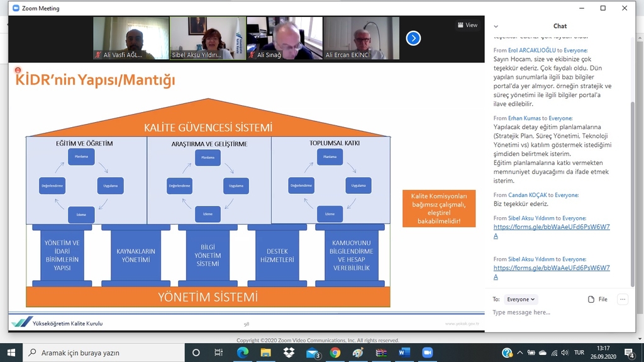The width and height of the screenshot is (644, 362).
Task: Open Google Chrome from the taskbar
Action: point(335,353)
